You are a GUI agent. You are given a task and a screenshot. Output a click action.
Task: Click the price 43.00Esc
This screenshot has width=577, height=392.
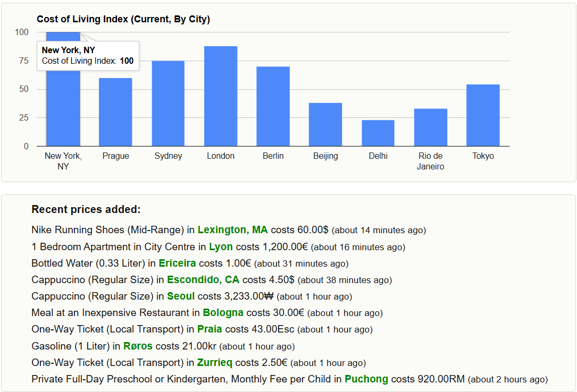pyautogui.click(x=273, y=329)
